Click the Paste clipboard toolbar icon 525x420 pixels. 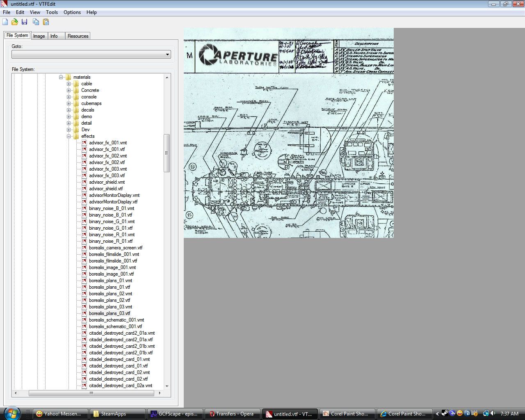(x=46, y=22)
